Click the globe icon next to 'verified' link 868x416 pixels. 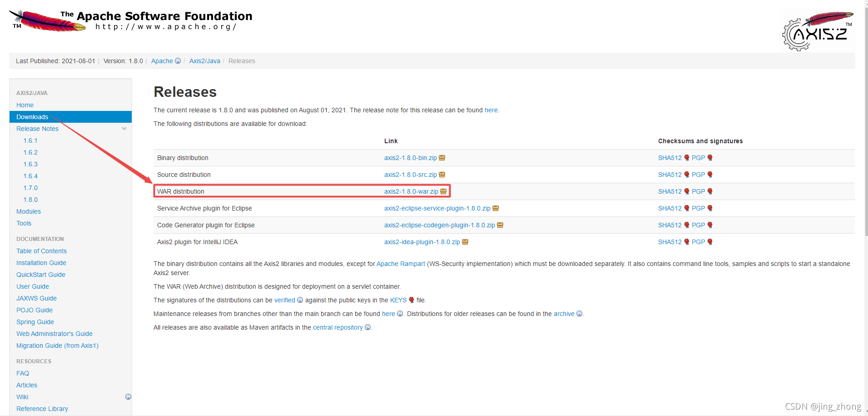(300, 300)
